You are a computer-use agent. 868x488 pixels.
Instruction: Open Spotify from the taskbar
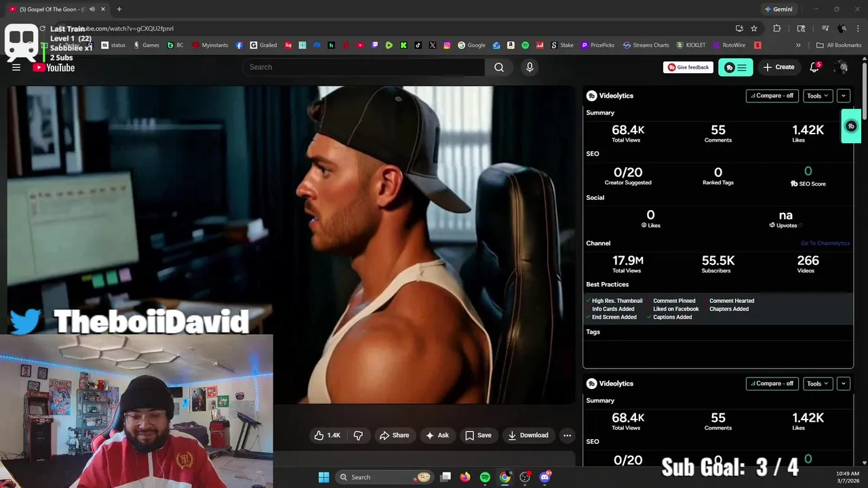pyautogui.click(x=485, y=477)
